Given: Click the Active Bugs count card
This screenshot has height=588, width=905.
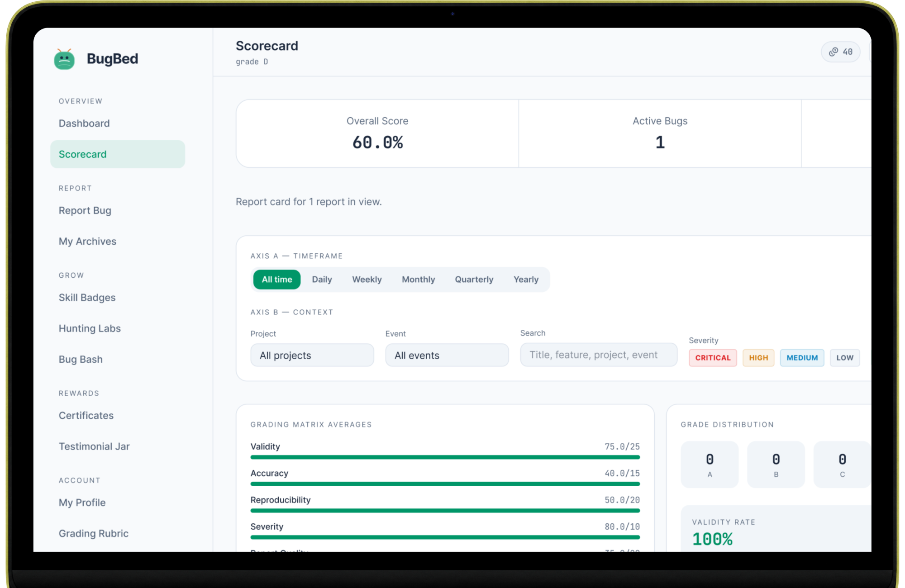Looking at the screenshot, I should (660, 133).
